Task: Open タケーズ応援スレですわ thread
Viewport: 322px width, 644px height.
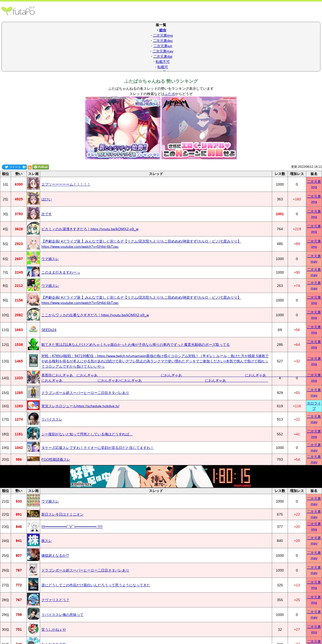Action: pos(98,448)
